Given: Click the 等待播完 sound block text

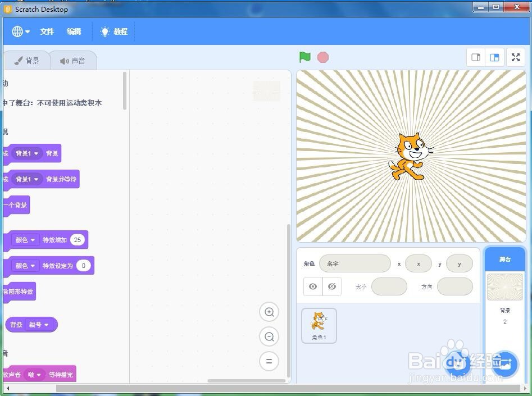Looking at the screenshot, I should point(61,375).
